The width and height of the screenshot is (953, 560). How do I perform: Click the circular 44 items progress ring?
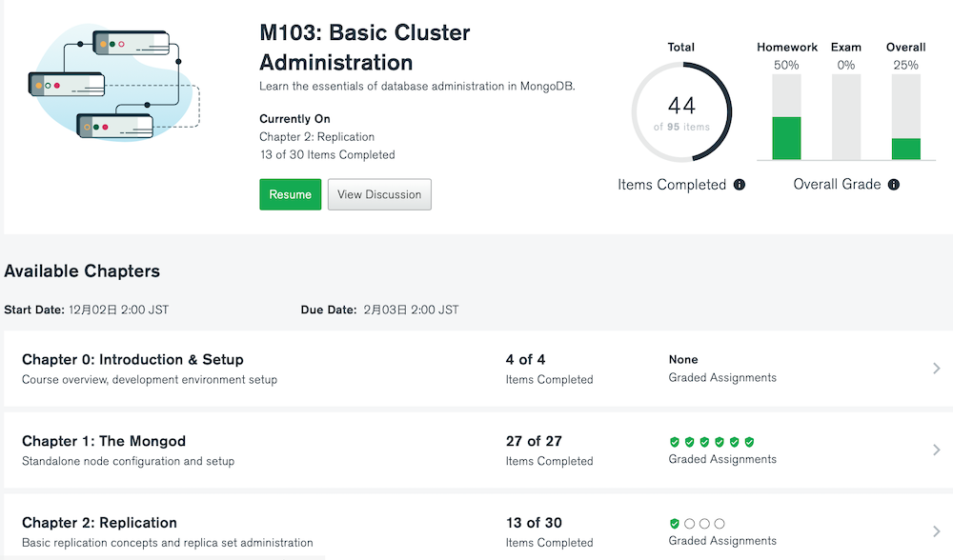click(681, 112)
